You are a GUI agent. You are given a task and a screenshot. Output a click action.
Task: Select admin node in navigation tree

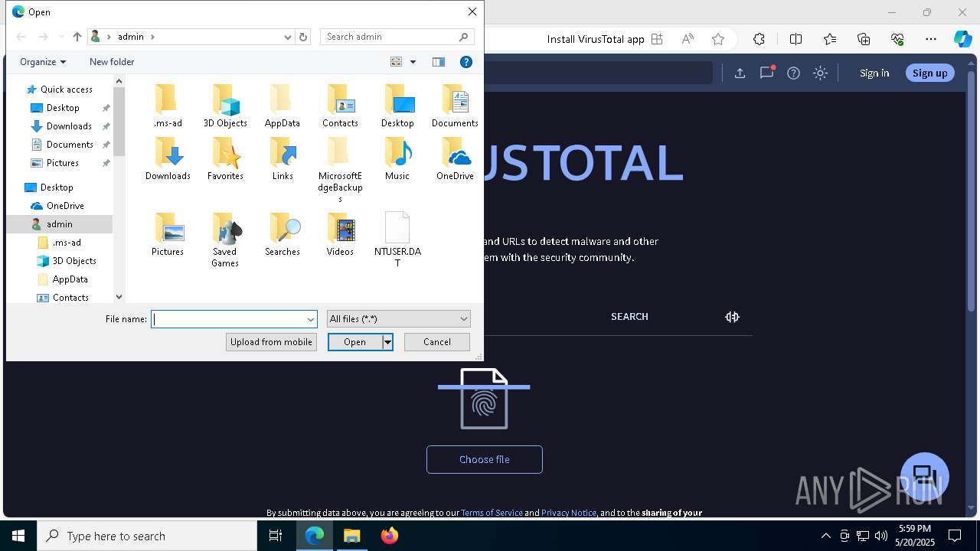(59, 224)
